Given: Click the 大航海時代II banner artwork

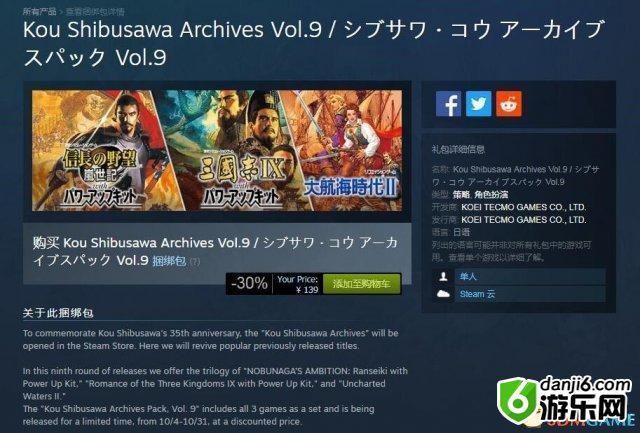Looking at the screenshot, I should pos(351,150).
